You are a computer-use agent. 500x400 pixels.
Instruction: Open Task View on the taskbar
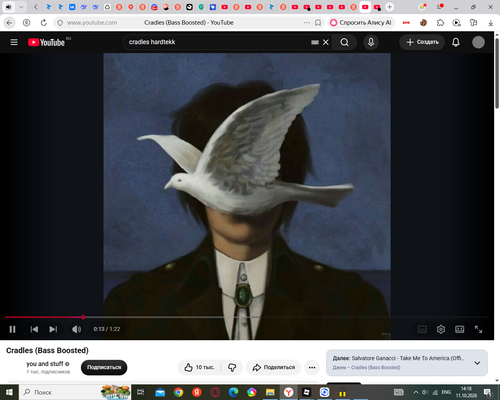pyautogui.click(x=140, y=392)
